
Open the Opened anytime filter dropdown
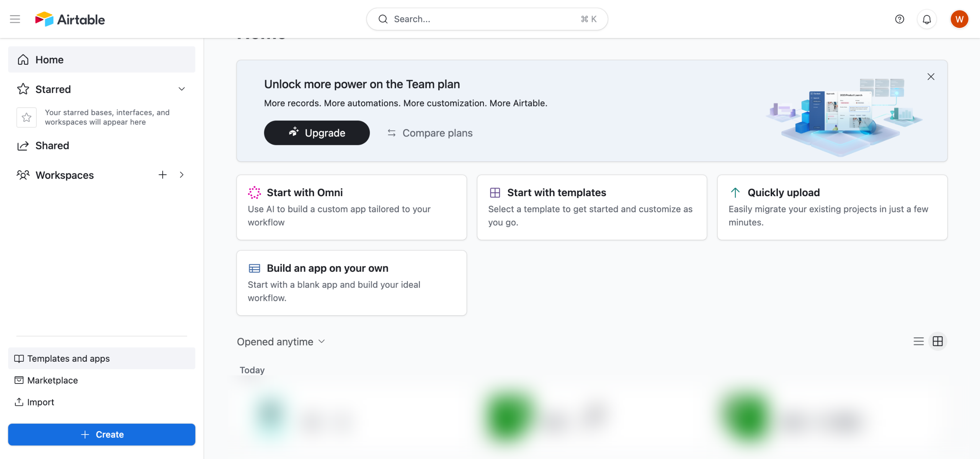281,342
